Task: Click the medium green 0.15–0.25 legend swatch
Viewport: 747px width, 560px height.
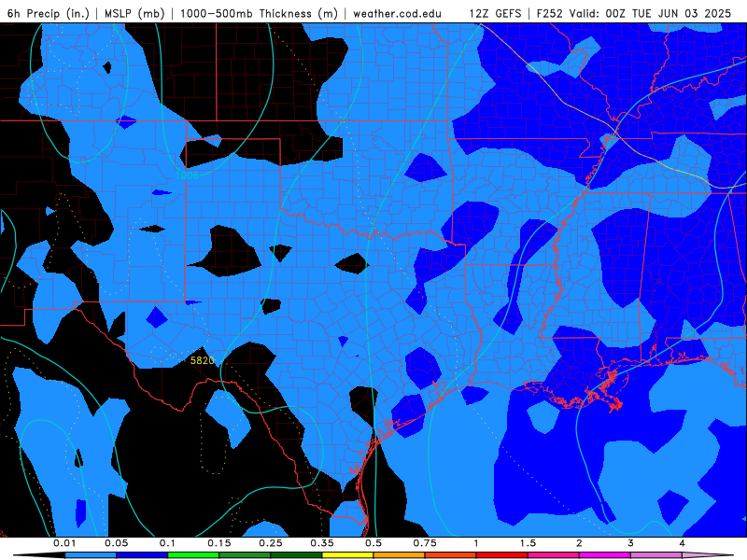Action: coord(245,555)
